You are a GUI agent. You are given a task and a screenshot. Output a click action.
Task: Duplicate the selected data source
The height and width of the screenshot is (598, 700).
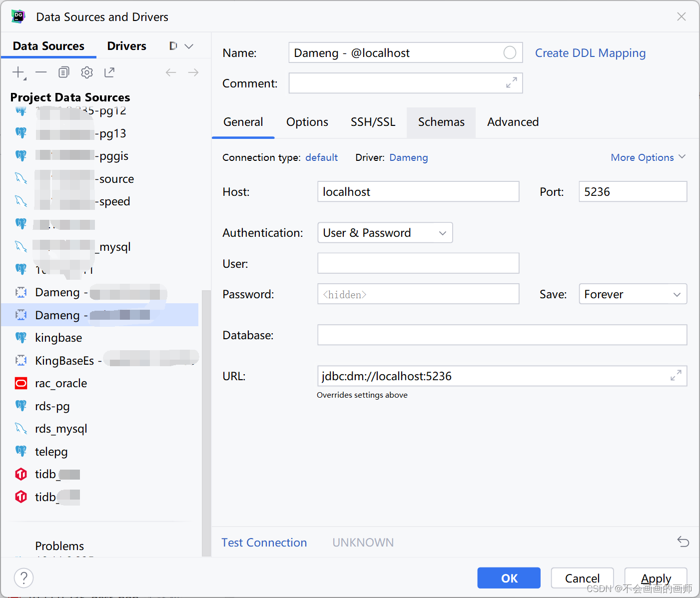click(63, 72)
